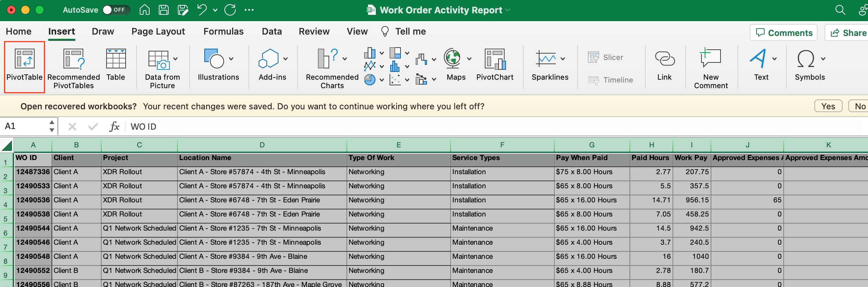Switch to the Formulas tab

coord(223,31)
